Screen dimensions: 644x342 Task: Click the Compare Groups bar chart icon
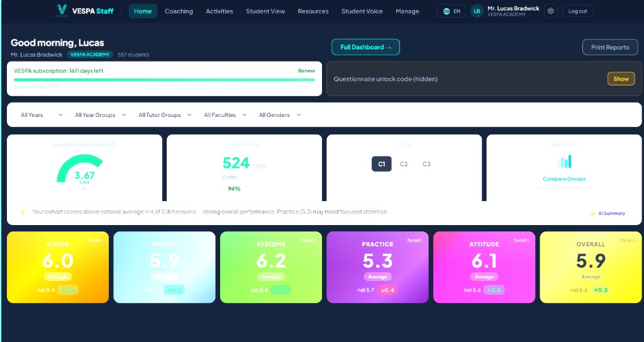click(564, 162)
